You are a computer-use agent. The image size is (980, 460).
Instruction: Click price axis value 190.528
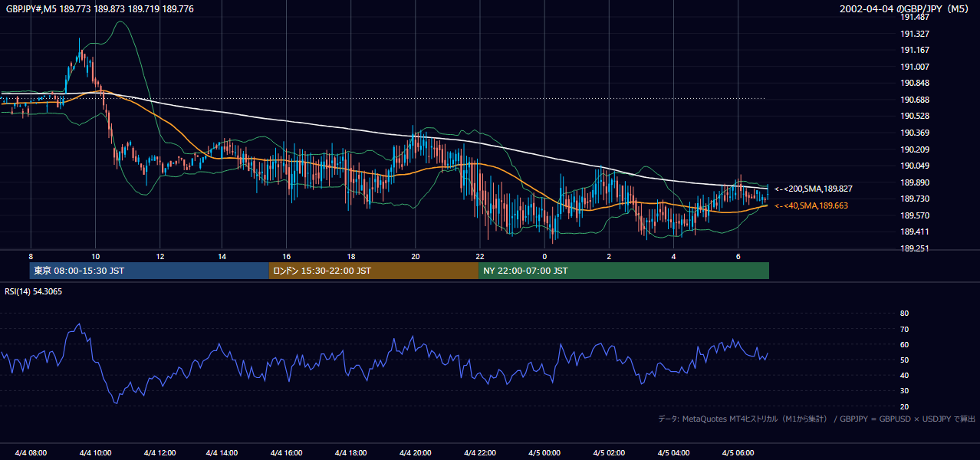[x=915, y=117]
